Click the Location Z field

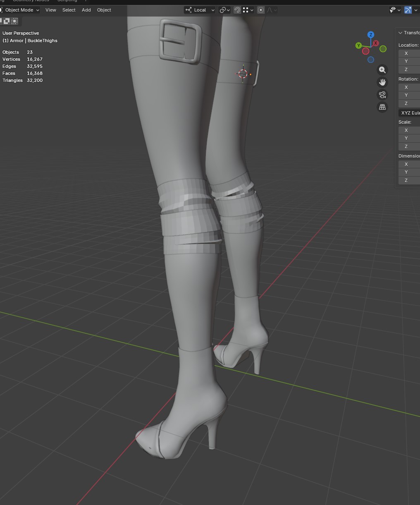tap(409, 69)
